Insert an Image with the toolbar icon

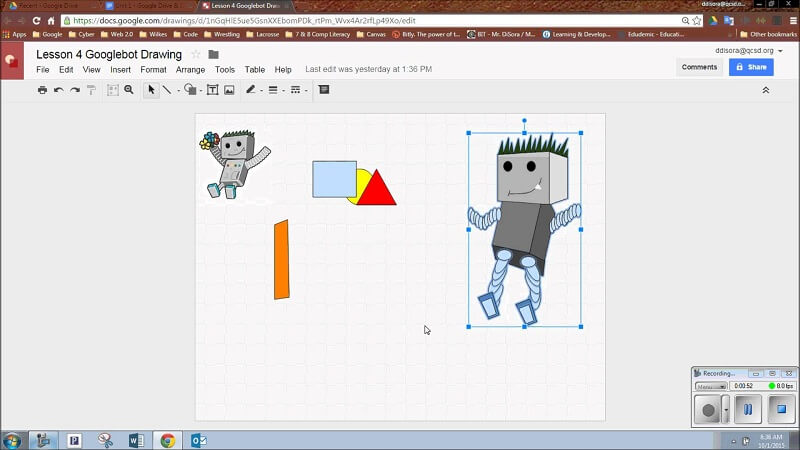click(229, 90)
